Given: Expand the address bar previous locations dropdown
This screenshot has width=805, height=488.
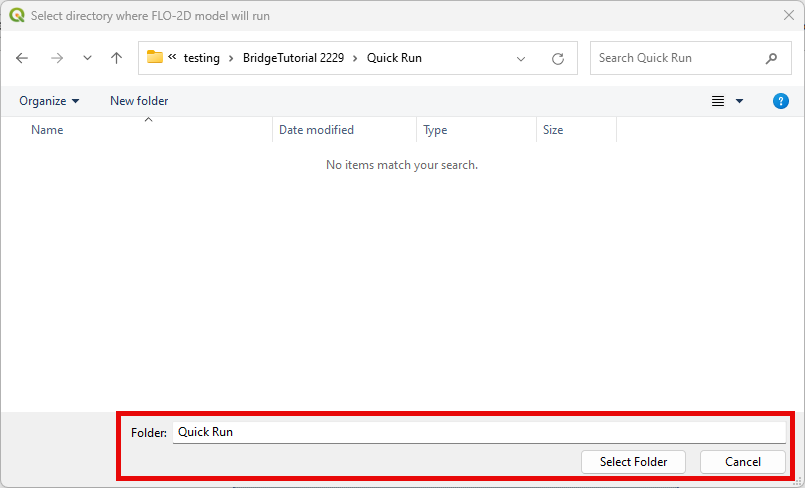Looking at the screenshot, I should pyautogui.click(x=521, y=58).
